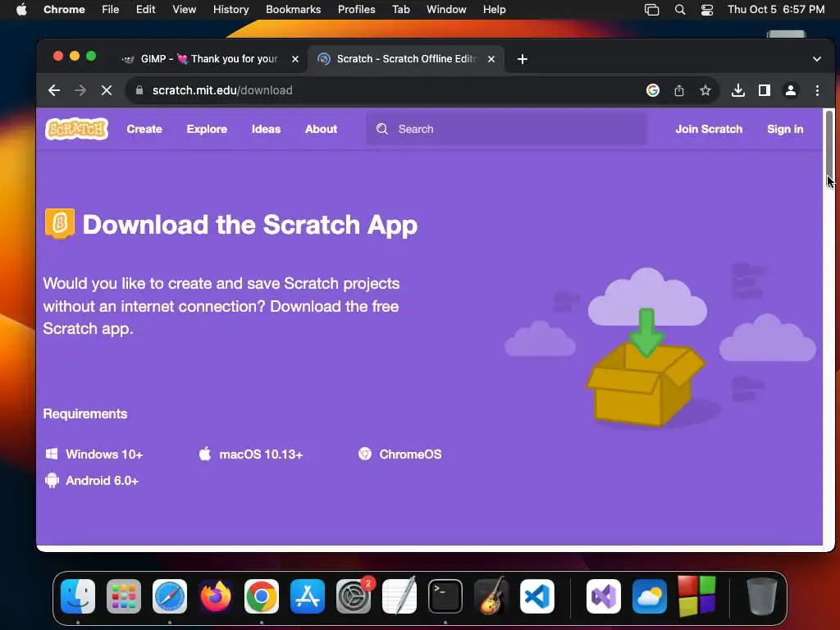Open Control Center in menu bar
The image size is (840, 630).
click(707, 10)
